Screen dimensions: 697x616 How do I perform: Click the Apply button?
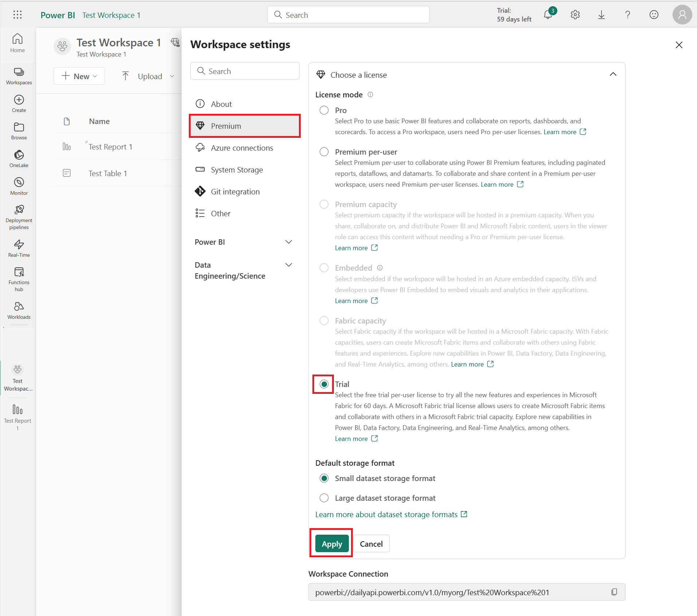[x=332, y=544]
